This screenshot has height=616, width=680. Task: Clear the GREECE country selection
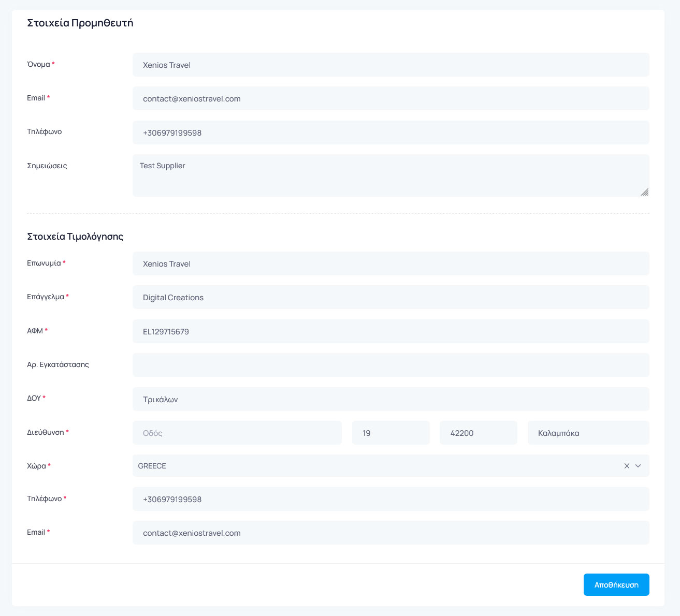tap(627, 466)
